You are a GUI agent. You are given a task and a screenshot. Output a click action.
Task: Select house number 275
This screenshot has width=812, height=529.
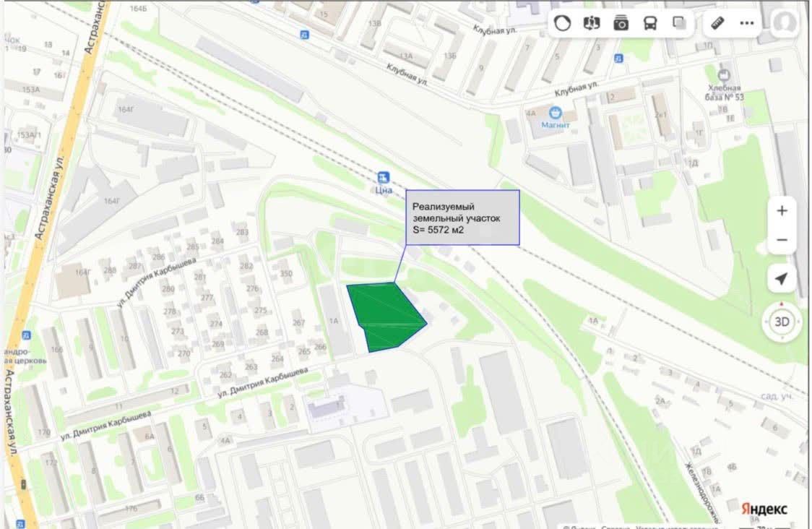pos(261,310)
